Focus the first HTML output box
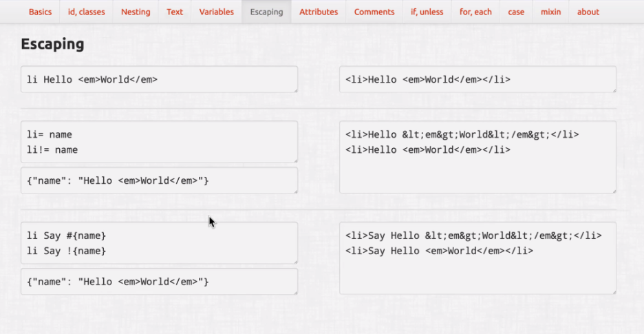 (477, 79)
